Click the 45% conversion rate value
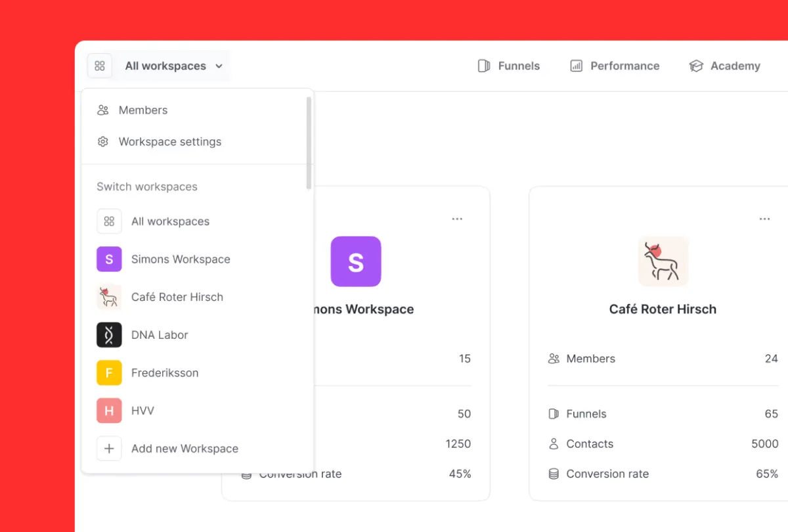 coord(460,474)
